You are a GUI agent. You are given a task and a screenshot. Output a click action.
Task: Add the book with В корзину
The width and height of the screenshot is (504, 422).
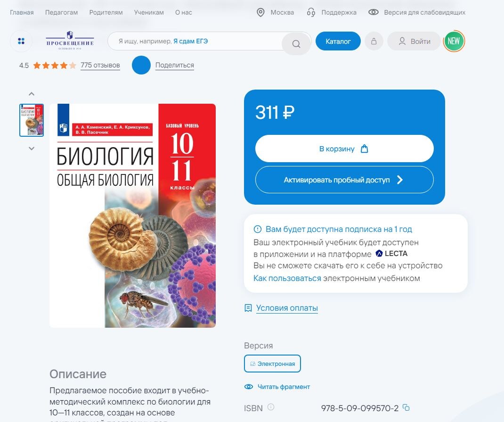pos(344,149)
